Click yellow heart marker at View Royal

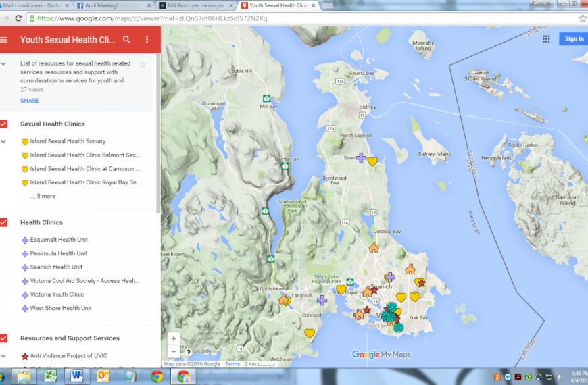click(x=341, y=289)
